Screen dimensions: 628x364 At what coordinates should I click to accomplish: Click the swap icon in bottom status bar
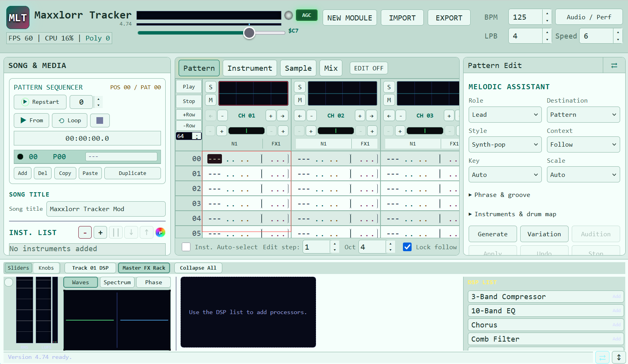point(602,357)
